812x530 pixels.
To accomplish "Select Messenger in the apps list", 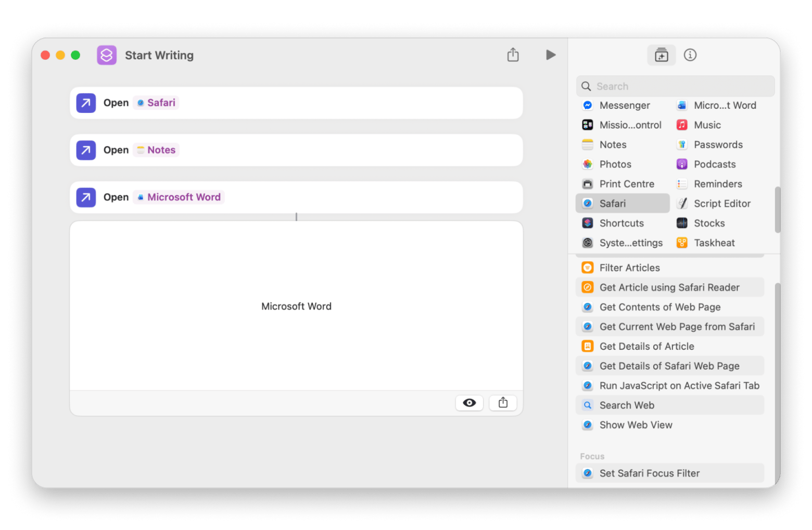I will [x=623, y=105].
